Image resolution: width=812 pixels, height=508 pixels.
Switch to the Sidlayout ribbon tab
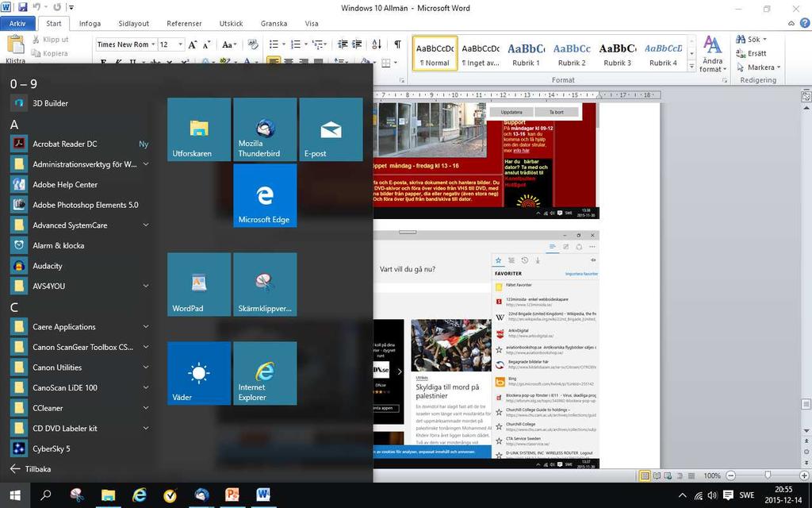[133, 23]
